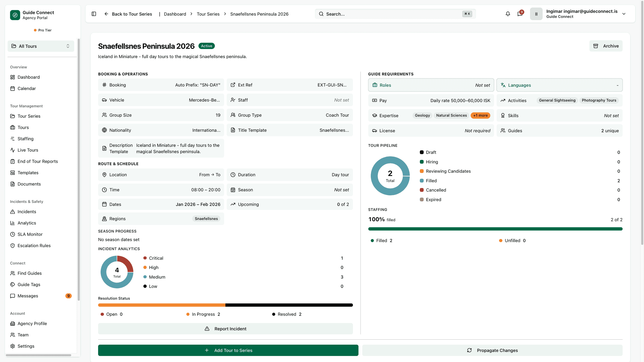Click the back arrow icon
Screen dimensions: 644x362
[x=106, y=14]
